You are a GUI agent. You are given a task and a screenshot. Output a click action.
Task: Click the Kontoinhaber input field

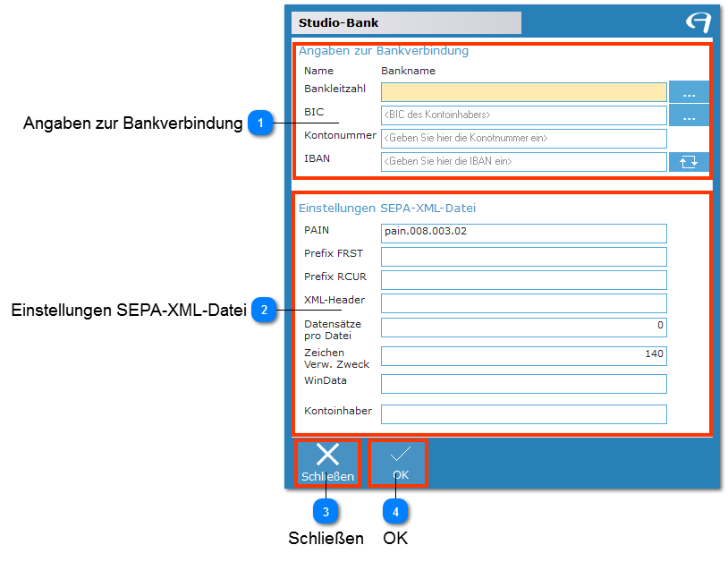tap(524, 413)
